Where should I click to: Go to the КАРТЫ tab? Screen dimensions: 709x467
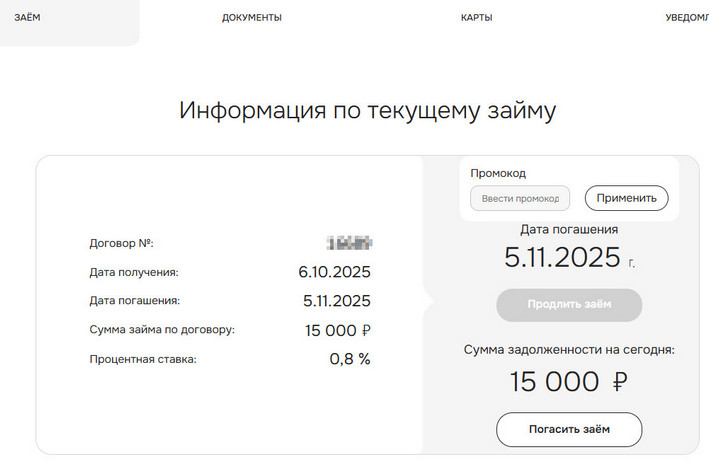tap(476, 18)
